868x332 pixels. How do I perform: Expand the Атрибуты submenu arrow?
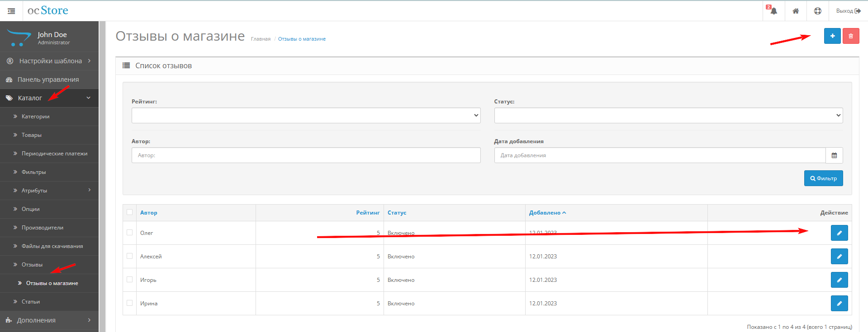click(x=90, y=190)
